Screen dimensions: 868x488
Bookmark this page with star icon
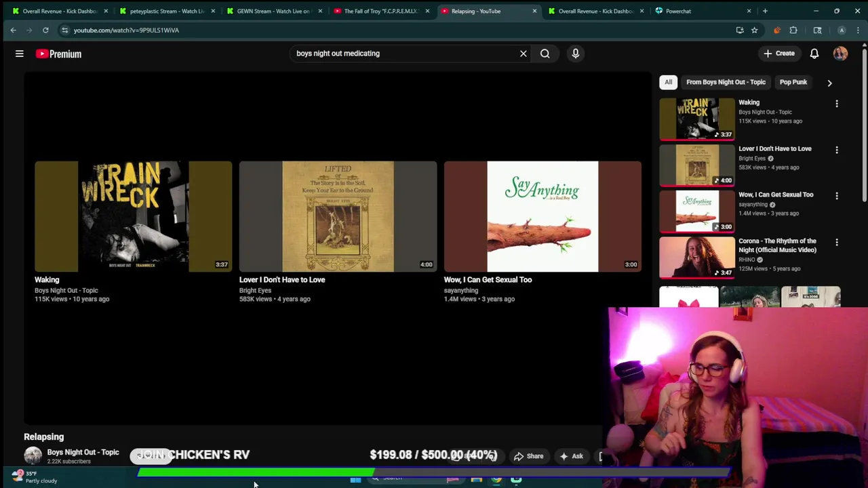coord(754,30)
